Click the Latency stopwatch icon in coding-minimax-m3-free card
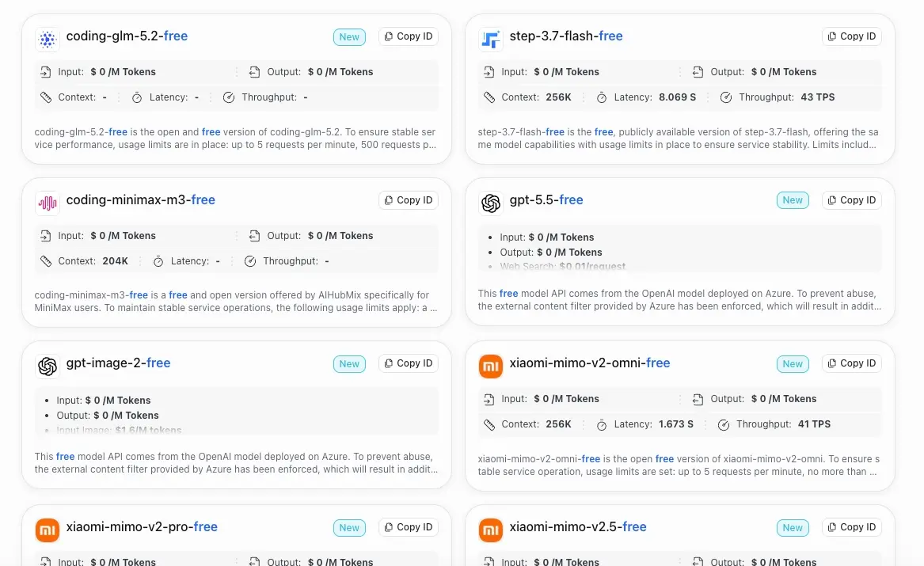 (158, 261)
